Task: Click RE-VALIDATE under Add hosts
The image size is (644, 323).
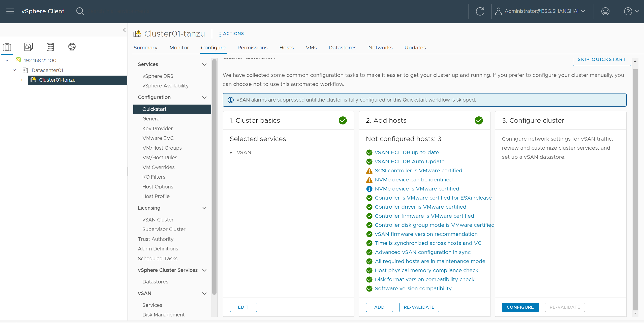Action: point(419,307)
